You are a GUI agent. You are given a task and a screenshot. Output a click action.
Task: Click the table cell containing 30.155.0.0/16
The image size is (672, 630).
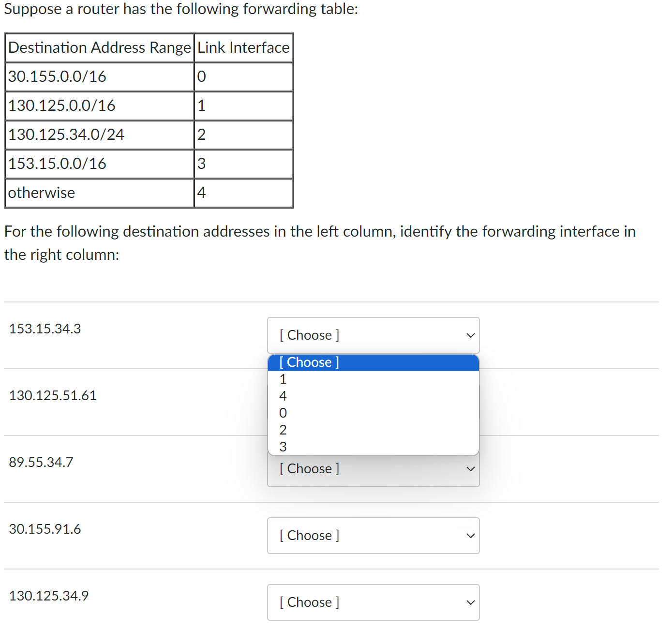coord(57,76)
